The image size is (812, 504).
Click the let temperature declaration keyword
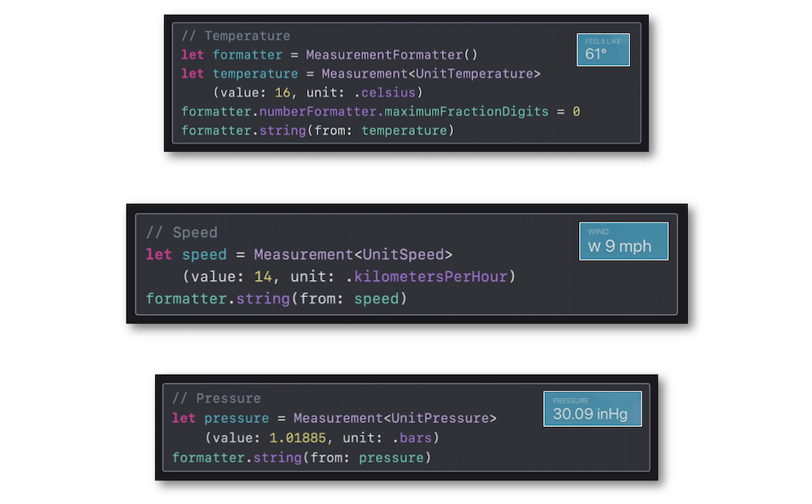coord(192,74)
